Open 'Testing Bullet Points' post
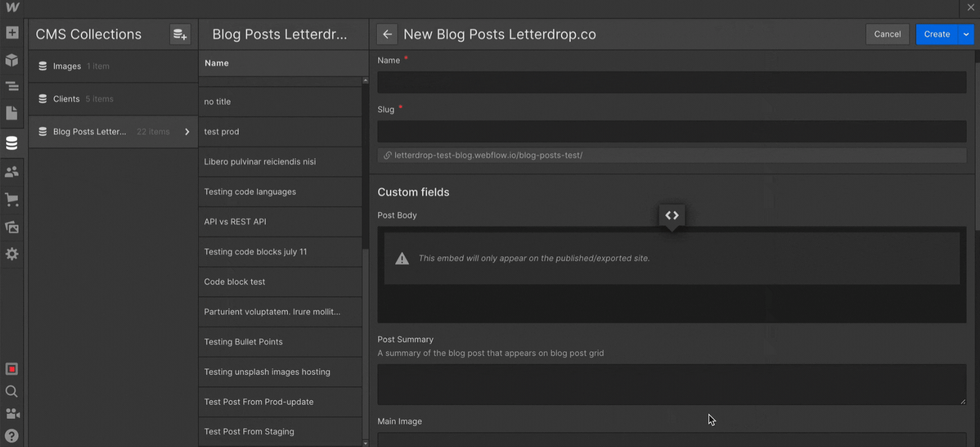980x447 pixels. pyautogui.click(x=280, y=342)
